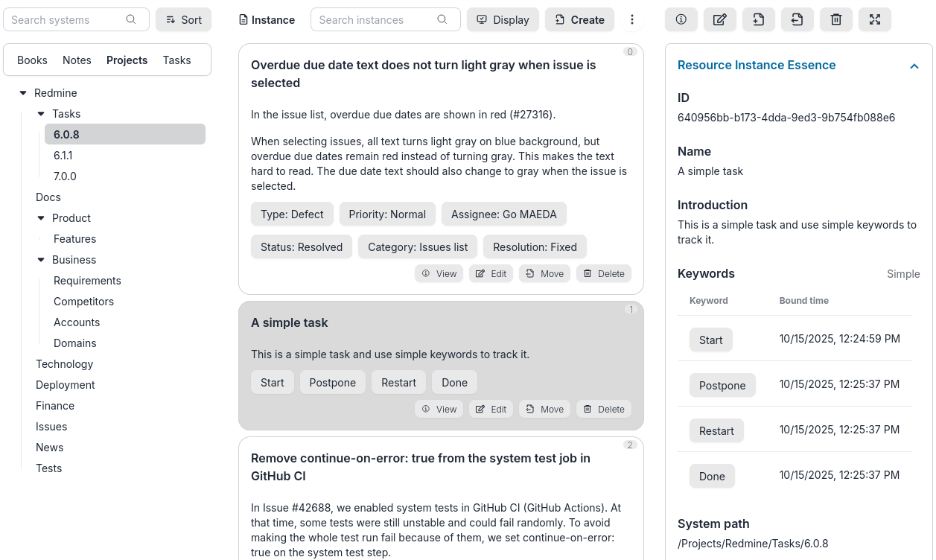Screen dimensions: 936x560
Task: Enter fullscreen with the expand arrows icon
Action: tap(874, 19)
